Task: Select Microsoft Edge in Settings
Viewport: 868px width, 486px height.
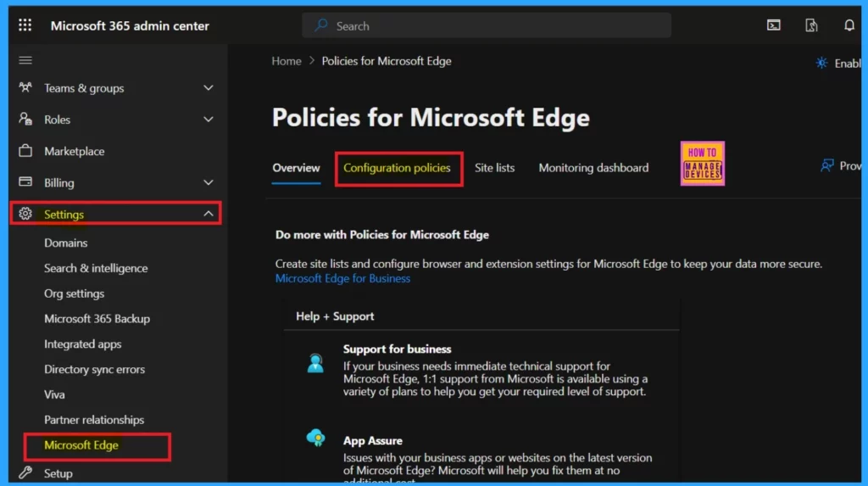Action: 81,445
